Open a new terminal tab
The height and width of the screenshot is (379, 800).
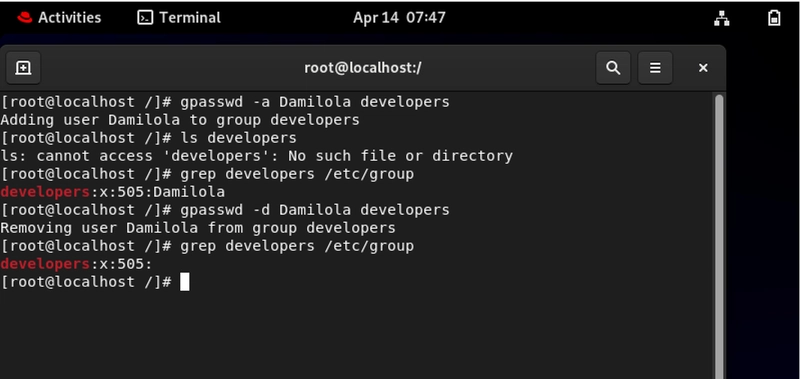tap(23, 68)
